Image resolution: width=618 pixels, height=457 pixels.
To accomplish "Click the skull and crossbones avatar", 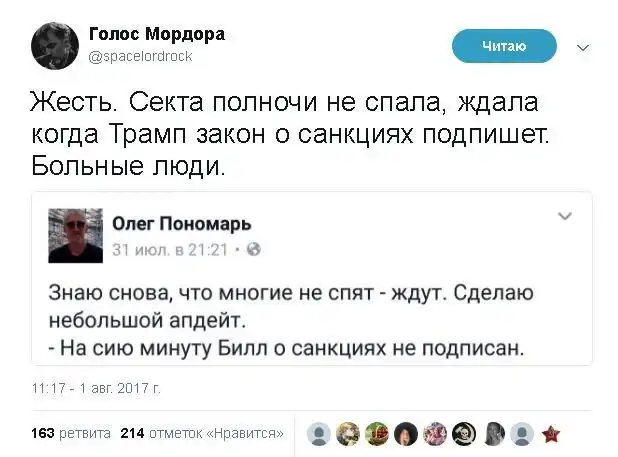I will click(x=463, y=433).
